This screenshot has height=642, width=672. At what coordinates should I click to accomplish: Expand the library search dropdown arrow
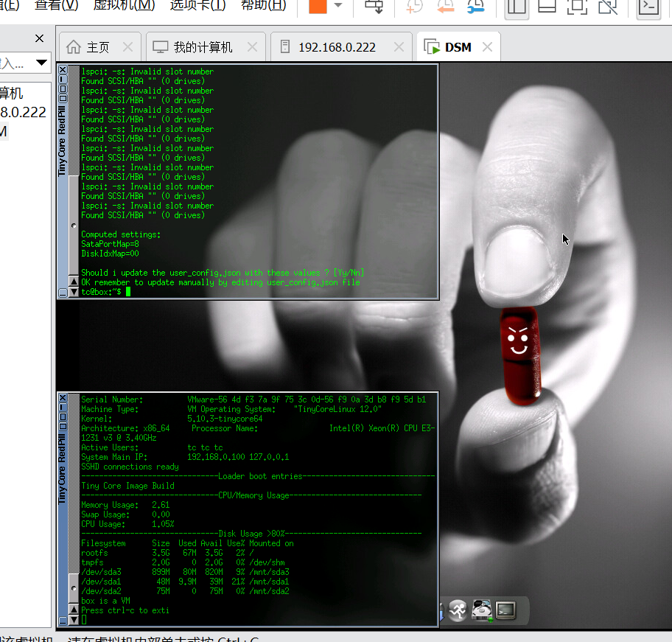[x=41, y=63]
